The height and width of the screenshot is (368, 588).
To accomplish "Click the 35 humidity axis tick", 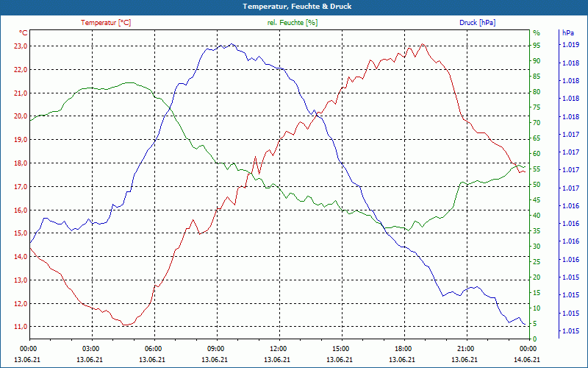I will tap(537, 231).
